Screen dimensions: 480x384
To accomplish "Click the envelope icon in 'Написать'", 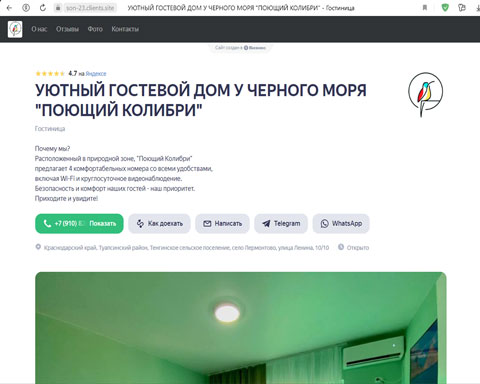I will point(207,223).
